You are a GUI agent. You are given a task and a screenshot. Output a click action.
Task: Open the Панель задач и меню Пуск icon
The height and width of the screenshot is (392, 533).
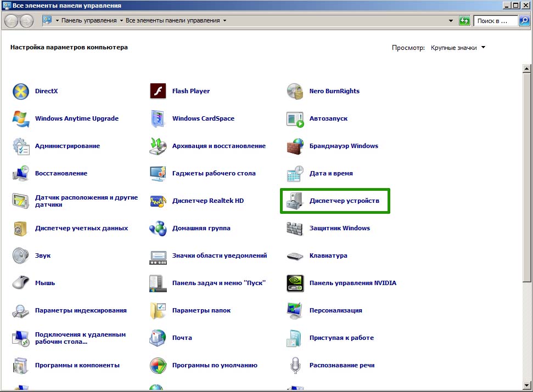coord(158,283)
